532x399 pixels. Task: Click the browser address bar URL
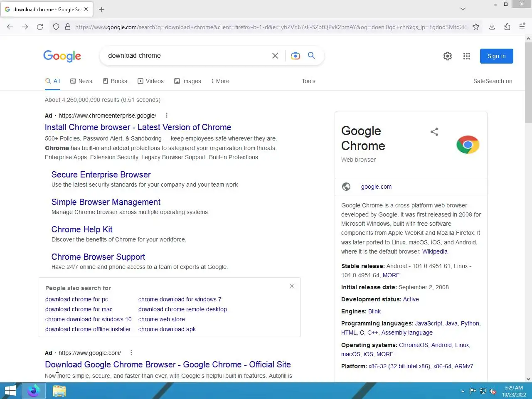pos(271,27)
